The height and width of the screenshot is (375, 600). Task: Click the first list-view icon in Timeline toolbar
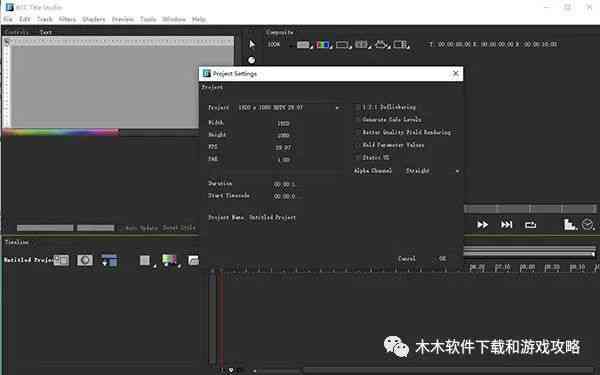click(61, 261)
